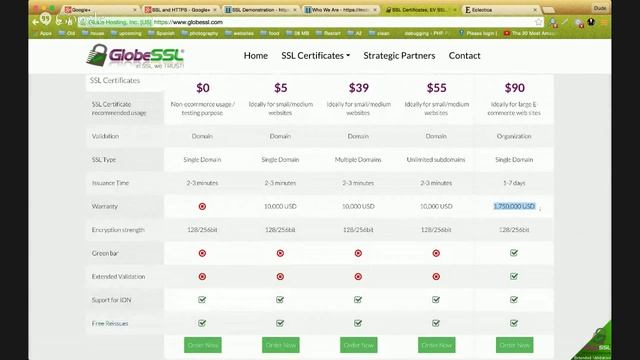Open the 'Please login' bookmark
Image resolution: width=640 pixels, height=360 pixels.
pos(478,33)
